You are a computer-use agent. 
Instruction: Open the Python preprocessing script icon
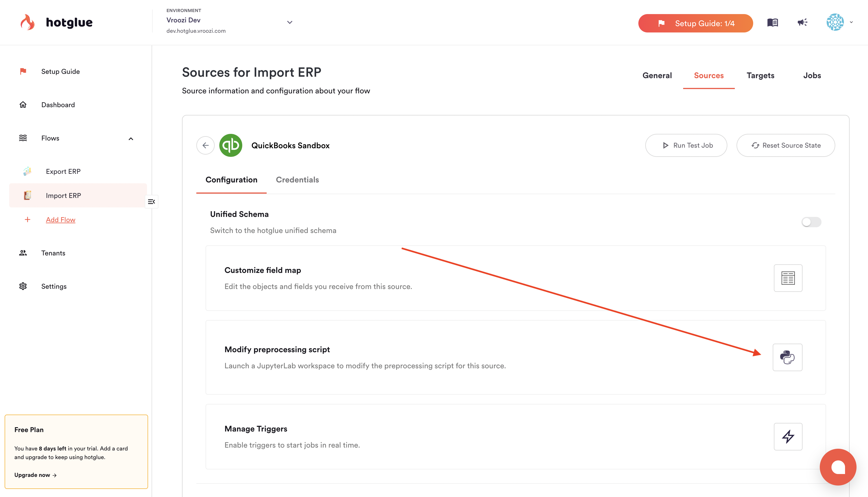point(787,357)
